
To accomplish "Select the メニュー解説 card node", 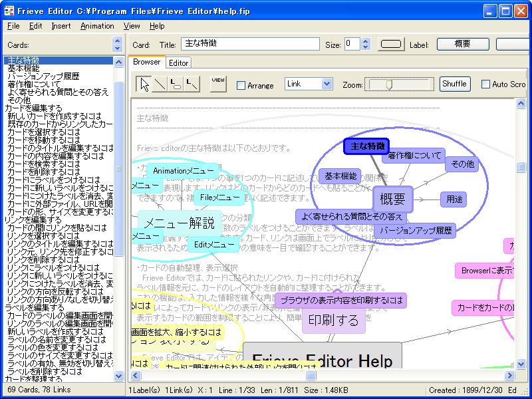I will click(180, 223).
